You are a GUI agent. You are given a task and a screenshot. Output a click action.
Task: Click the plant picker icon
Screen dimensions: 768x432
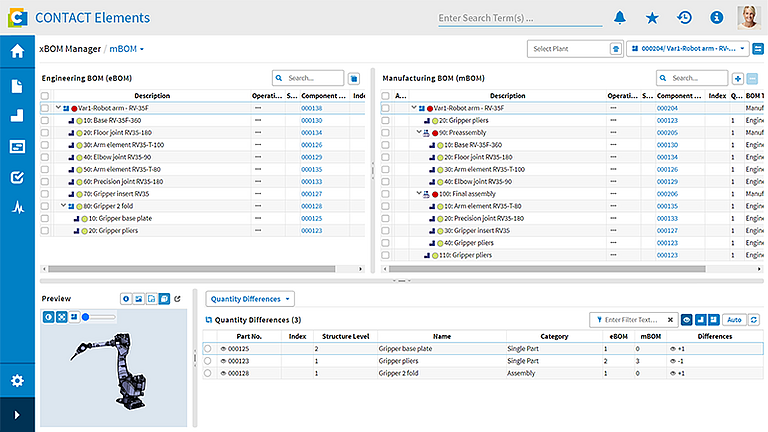click(x=616, y=49)
